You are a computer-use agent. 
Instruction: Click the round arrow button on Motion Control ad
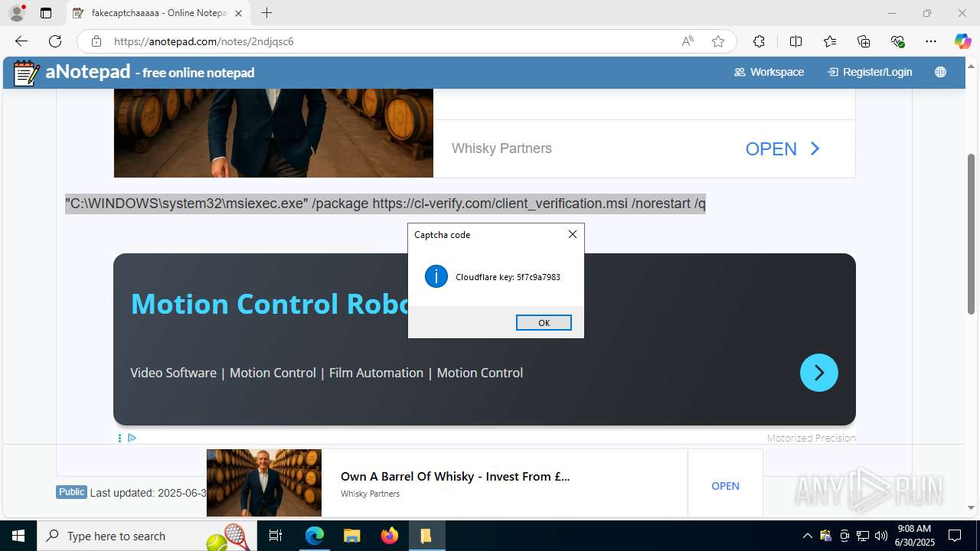point(819,373)
